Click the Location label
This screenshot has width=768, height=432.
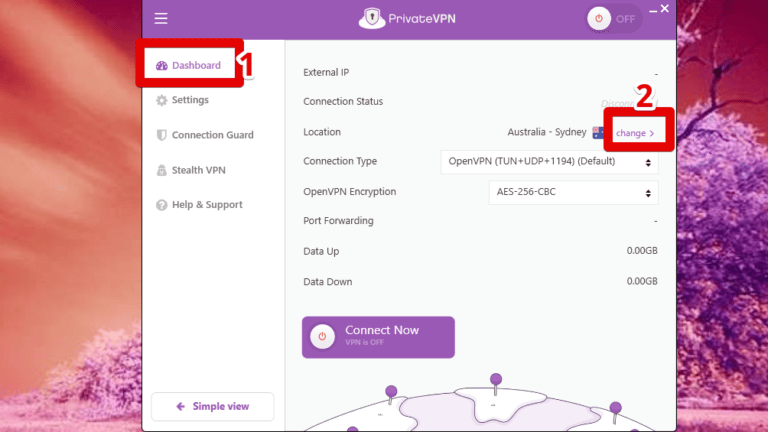(322, 132)
